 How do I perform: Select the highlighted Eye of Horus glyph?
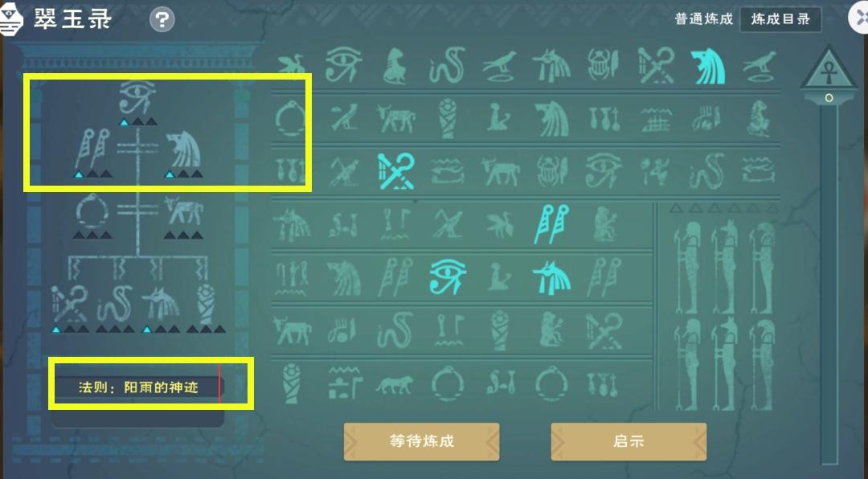point(448,276)
